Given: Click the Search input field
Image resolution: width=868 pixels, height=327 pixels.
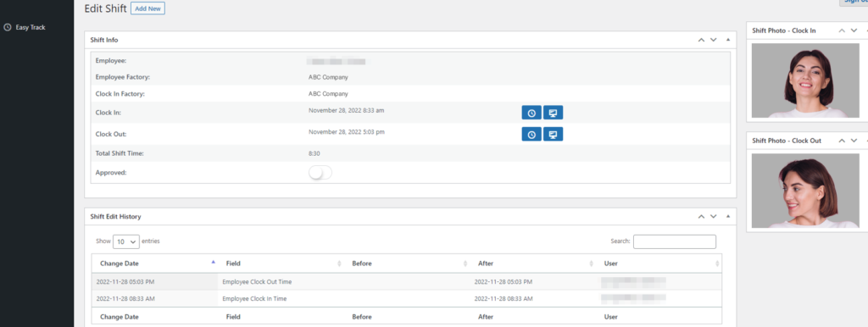Looking at the screenshot, I should [674, 241].
